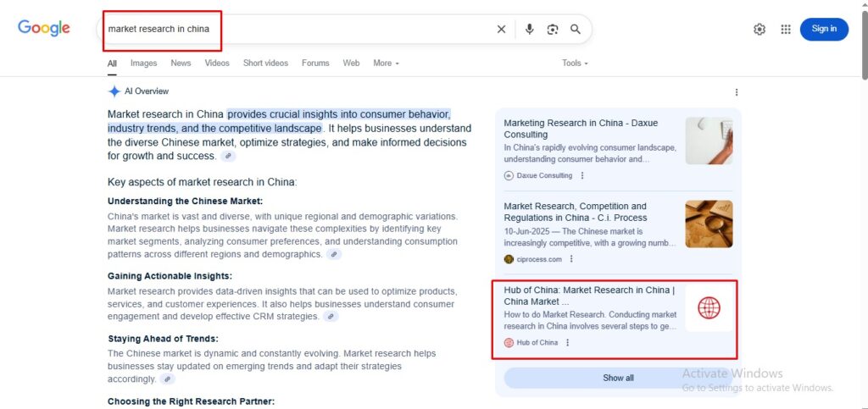
Task: Open AI Overview three-dot options menu
Action: pyautogui.click(x=737, y=92)
